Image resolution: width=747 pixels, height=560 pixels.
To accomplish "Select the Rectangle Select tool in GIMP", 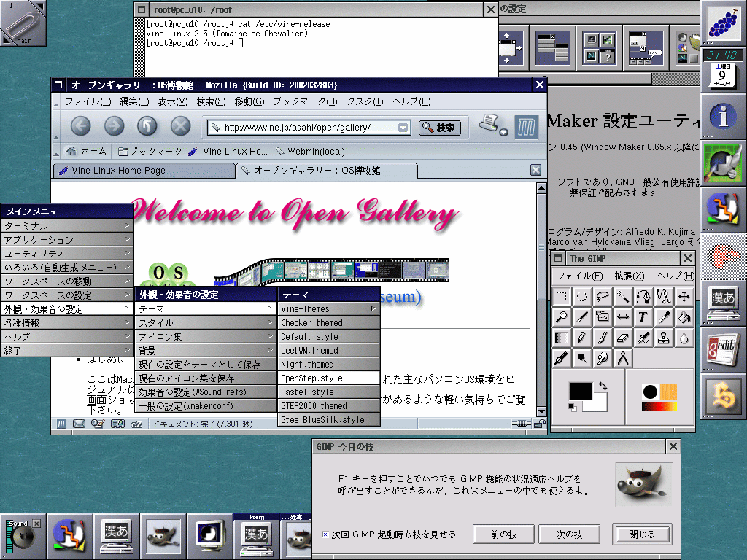I will click(x=562, y=297).
